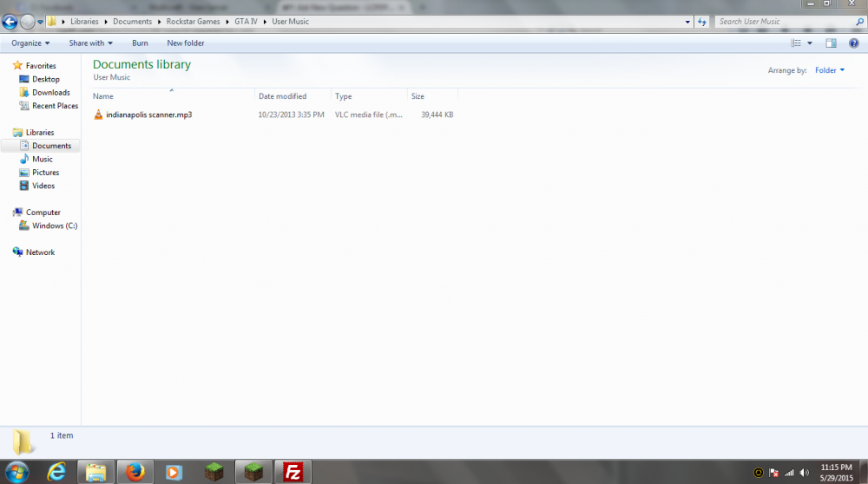This screenshot has height=484, width=868.
Task: Click Rockstar Games in the address breadcrumb
Action: (194, 22)
